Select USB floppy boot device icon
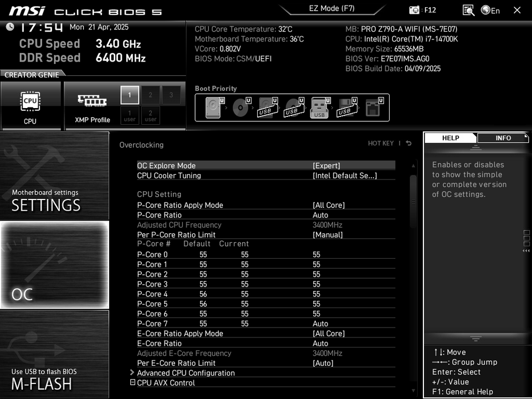Image resolution: width=532 pixels, height=399 pixels. point(347,108)
